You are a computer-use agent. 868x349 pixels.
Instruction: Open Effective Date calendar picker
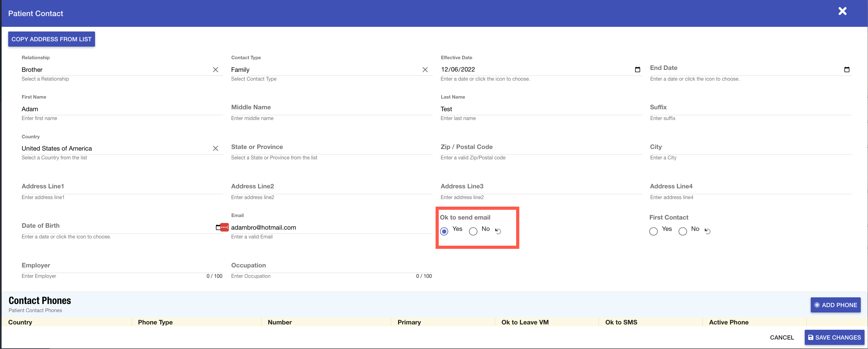(x=637, y=70)
